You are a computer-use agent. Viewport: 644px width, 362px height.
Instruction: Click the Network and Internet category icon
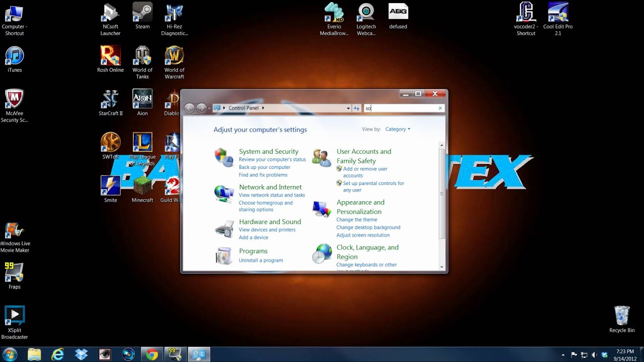tap(224, 193)
